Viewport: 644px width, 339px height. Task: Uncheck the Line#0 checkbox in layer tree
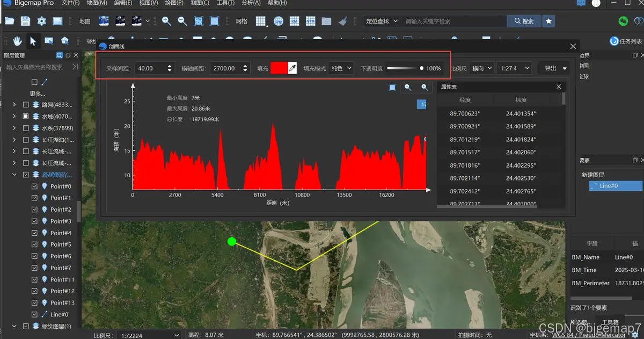(x=35, y=314)
